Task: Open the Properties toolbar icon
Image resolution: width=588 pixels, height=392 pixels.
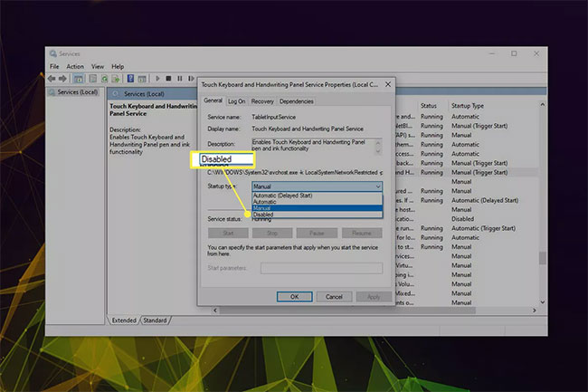Action: (x=92, y=79)
